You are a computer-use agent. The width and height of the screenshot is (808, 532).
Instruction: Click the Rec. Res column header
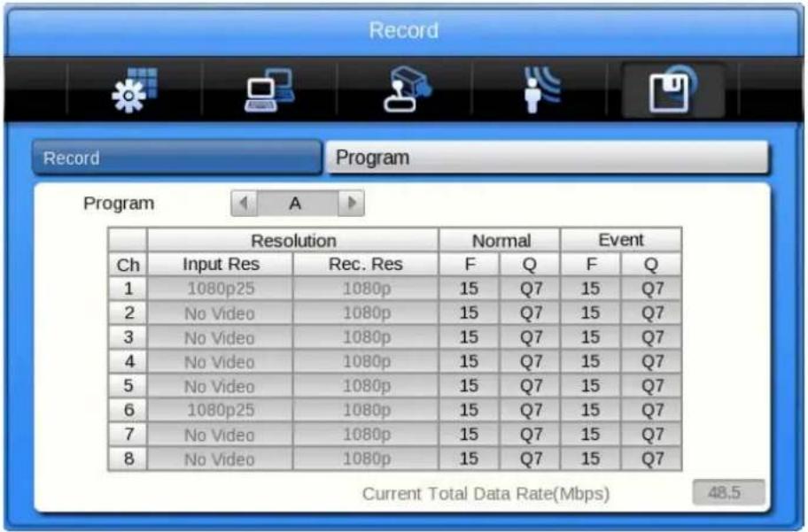pyautogui.click(x=366, y=264)
